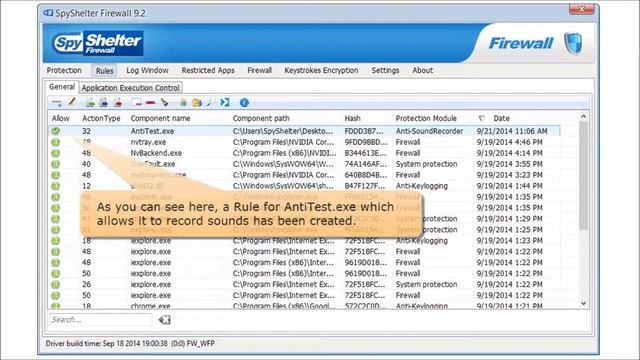Viewport: 640px width, 360px height.
Task: Click the B344613E... hash cell
Action: pos(365,153)
